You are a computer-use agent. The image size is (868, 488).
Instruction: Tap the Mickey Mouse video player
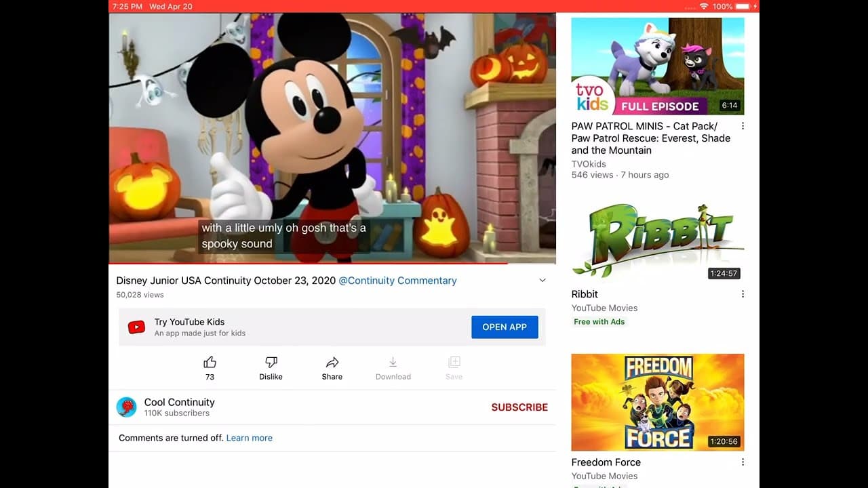point(332,138)
